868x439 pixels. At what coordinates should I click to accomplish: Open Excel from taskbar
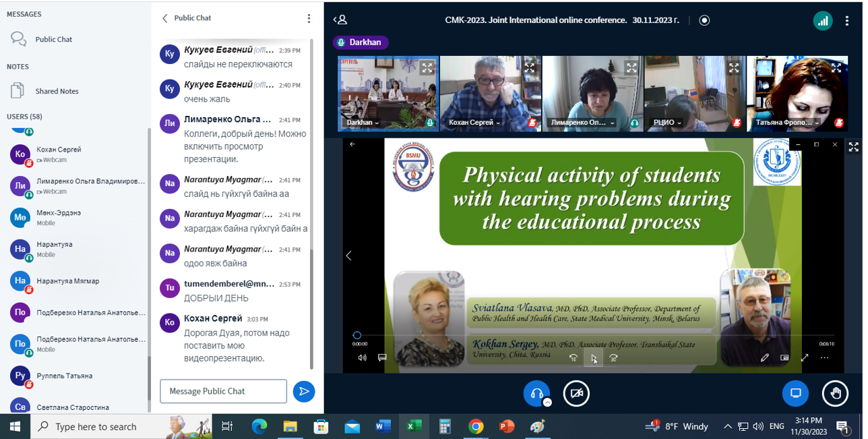(414, 426)
